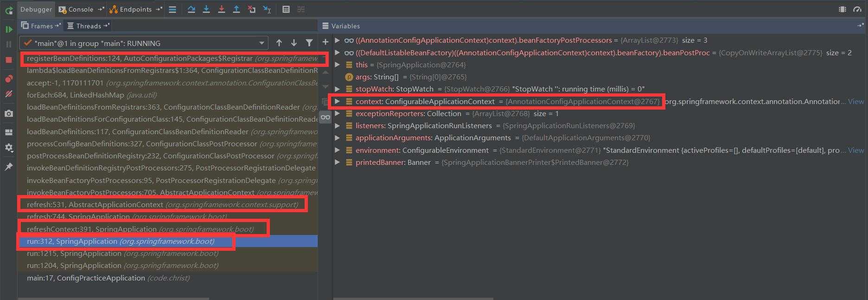Toggle Mute Breakpoints
This screenshot has height=300, width=868.
[x=9, y=94]
